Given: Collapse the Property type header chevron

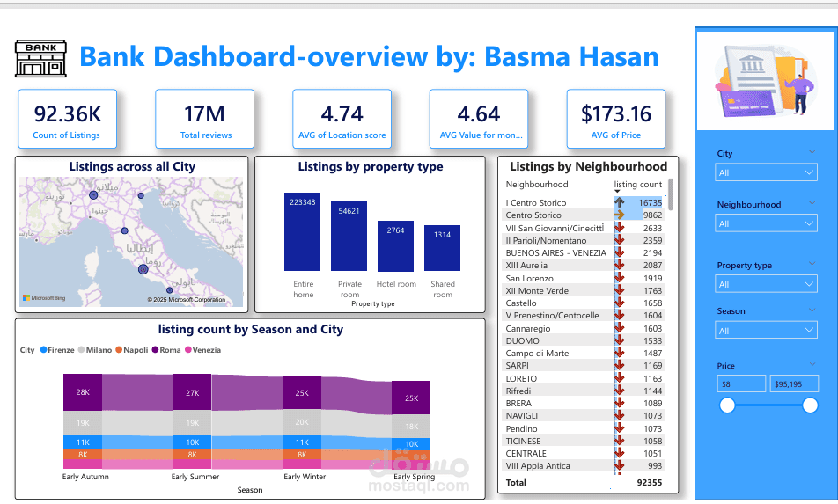Looking at the screenshot, I should coord(812,264).
